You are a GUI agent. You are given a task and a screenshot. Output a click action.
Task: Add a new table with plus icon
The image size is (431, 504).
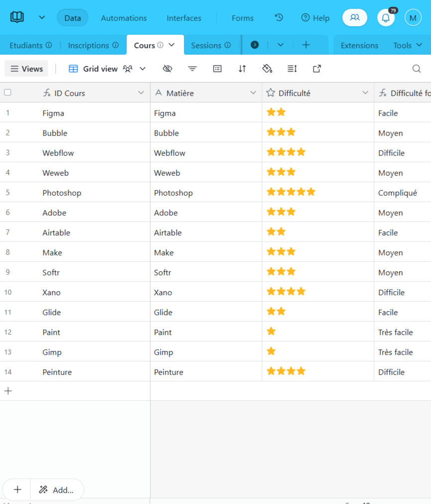[306, 45]
